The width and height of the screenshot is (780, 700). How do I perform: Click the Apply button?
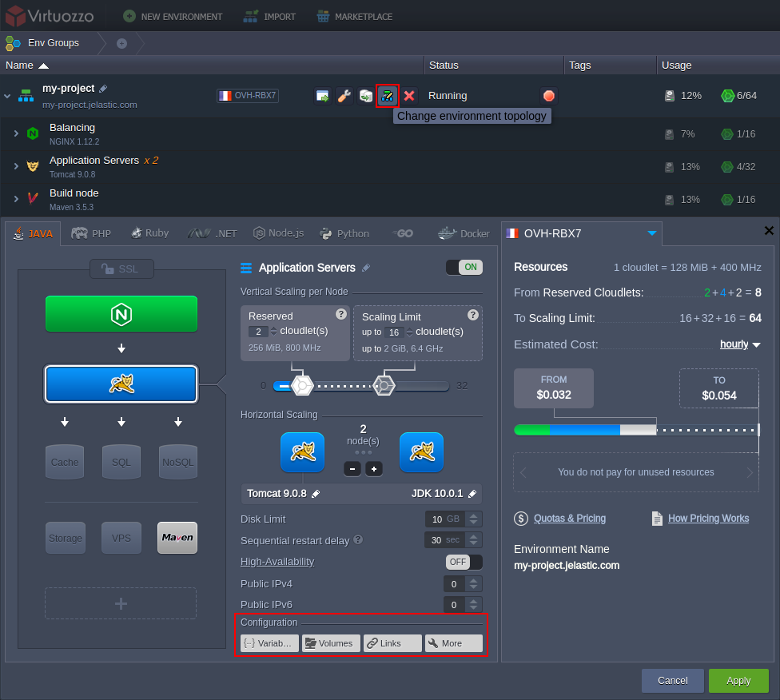[738, 681]
